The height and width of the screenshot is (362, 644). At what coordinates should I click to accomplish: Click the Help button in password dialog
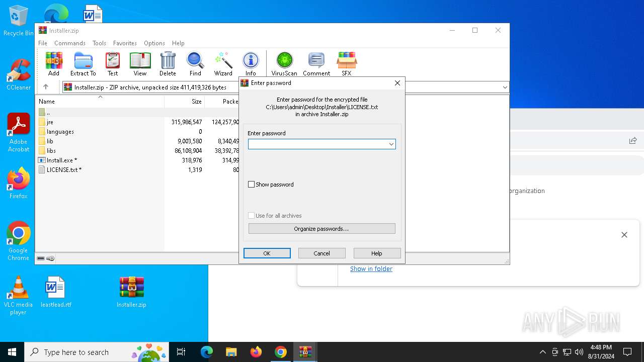[377, 253]
